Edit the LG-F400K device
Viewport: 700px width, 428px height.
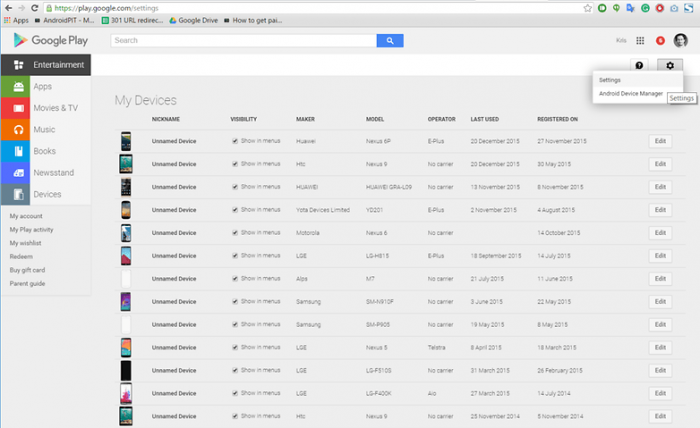click(660, 393)
